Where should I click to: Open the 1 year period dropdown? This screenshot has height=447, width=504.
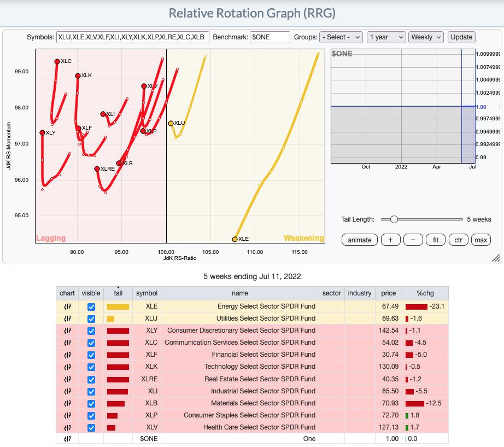(x=386, y=37)
